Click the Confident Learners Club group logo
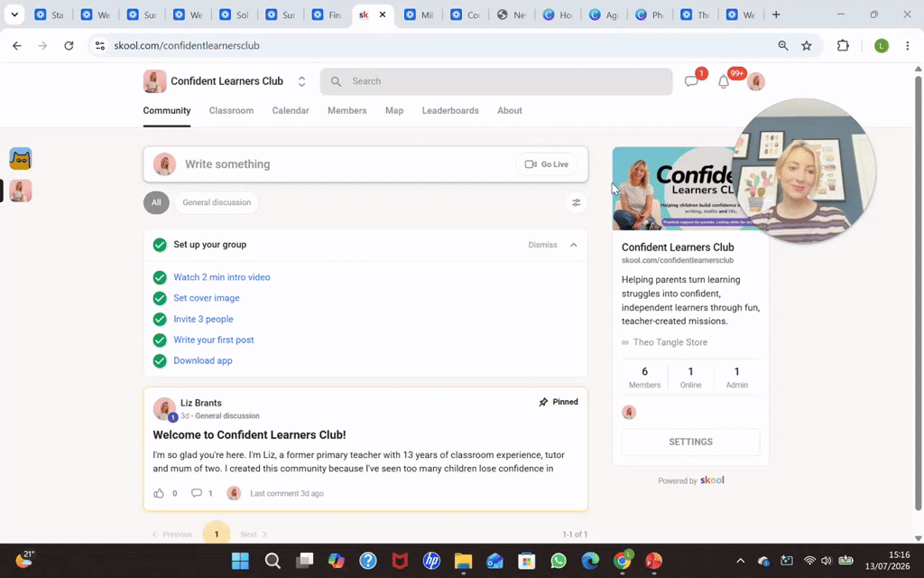 point(154,81)
